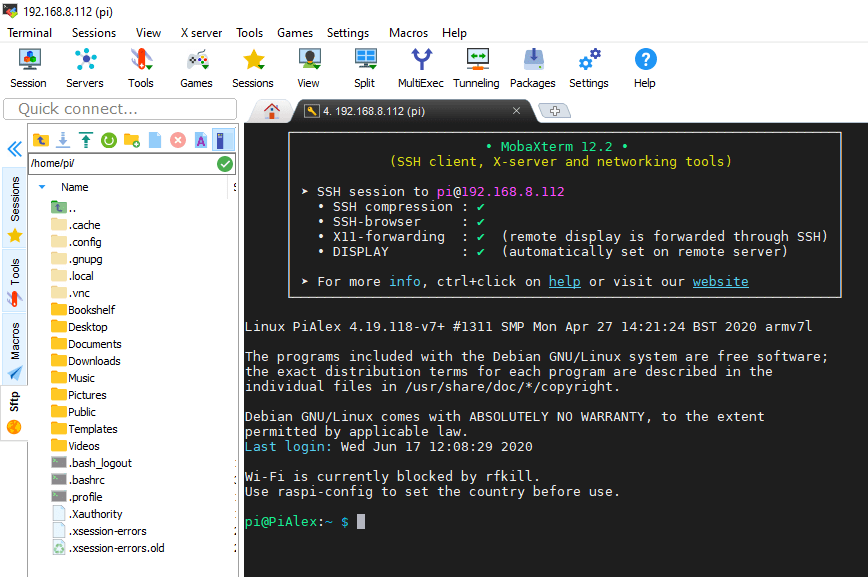Select the .vnc folder
This screenshot has height=577, width=868.
click(x=70, y=293)
